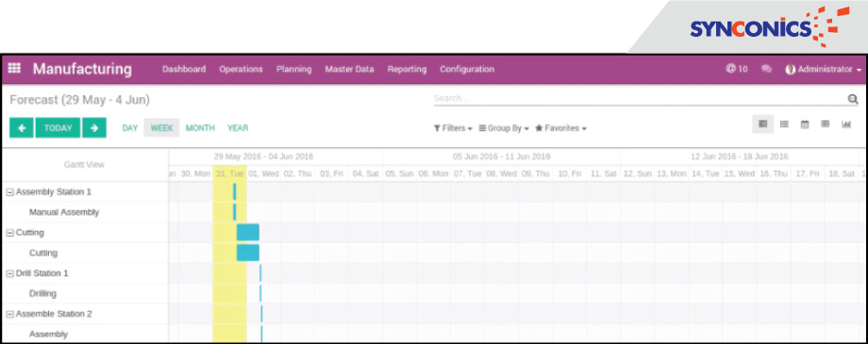This screenshot has width=868, height=344.
Task: Open the Master Data menu
Action: pyautogui.click(x=349, y=69)
